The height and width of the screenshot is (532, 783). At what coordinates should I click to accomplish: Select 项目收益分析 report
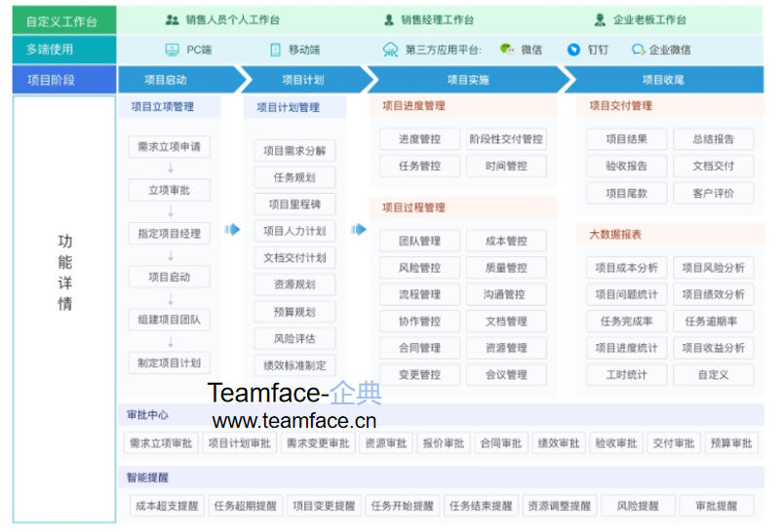pos(714,348)
